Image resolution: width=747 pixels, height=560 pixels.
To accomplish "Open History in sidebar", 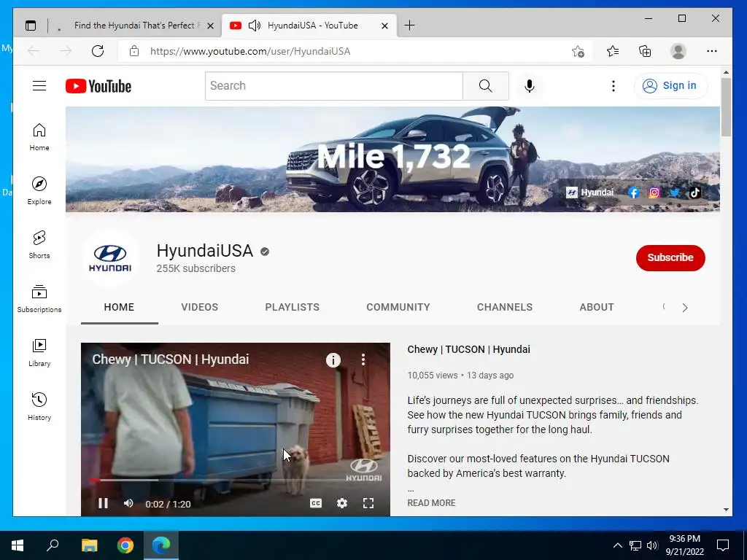I will (x=39, y=406).
